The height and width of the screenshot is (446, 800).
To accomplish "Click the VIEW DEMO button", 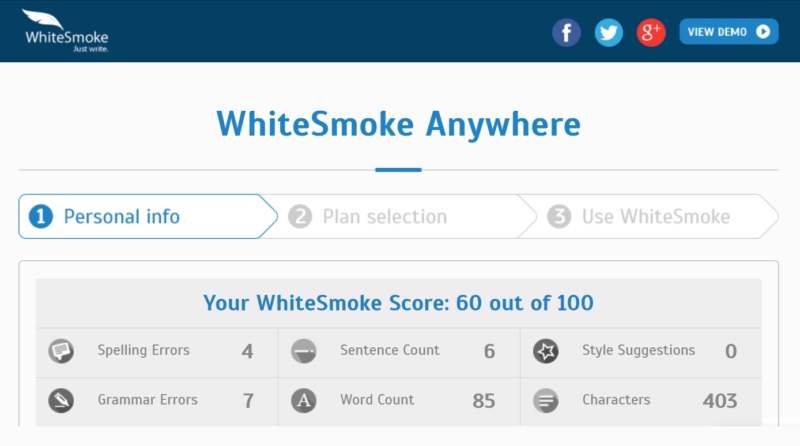I will (729, 32).
